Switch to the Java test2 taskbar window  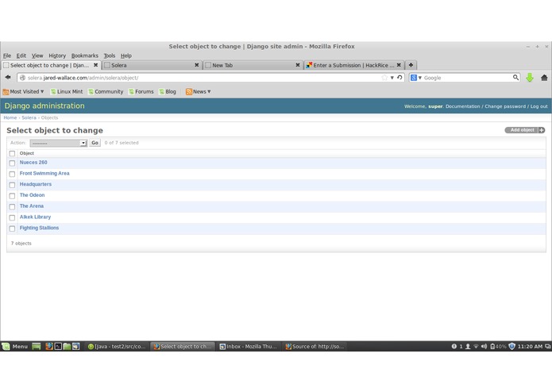(117, 346)
